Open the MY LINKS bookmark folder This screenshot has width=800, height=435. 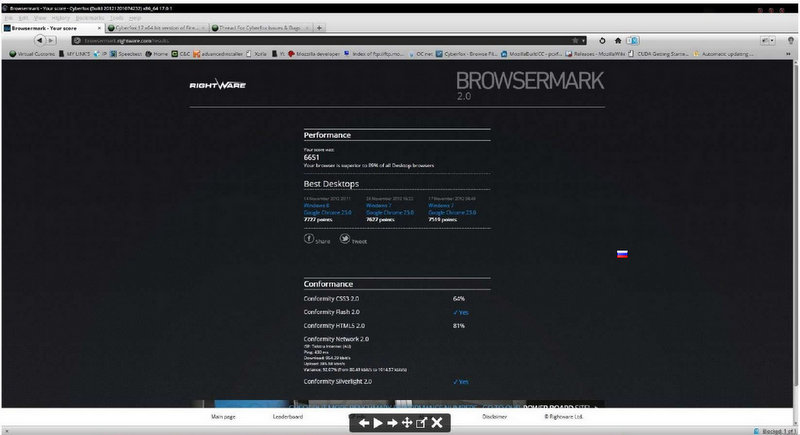click(74, 54)
